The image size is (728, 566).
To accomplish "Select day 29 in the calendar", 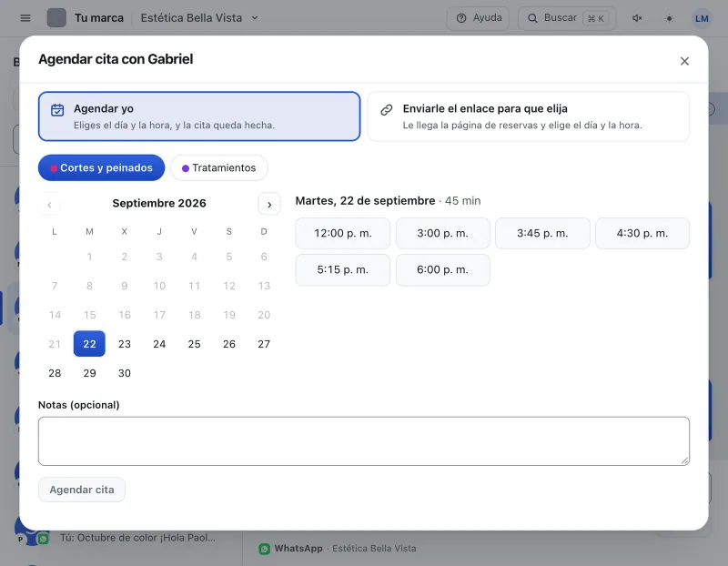I will pyautogui.click(x=89, y=373).
